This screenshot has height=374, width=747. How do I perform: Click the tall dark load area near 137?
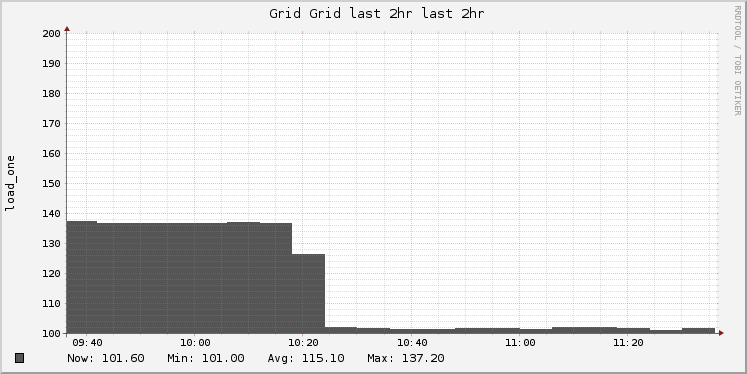pyautogui.click(x=179, y=278)
